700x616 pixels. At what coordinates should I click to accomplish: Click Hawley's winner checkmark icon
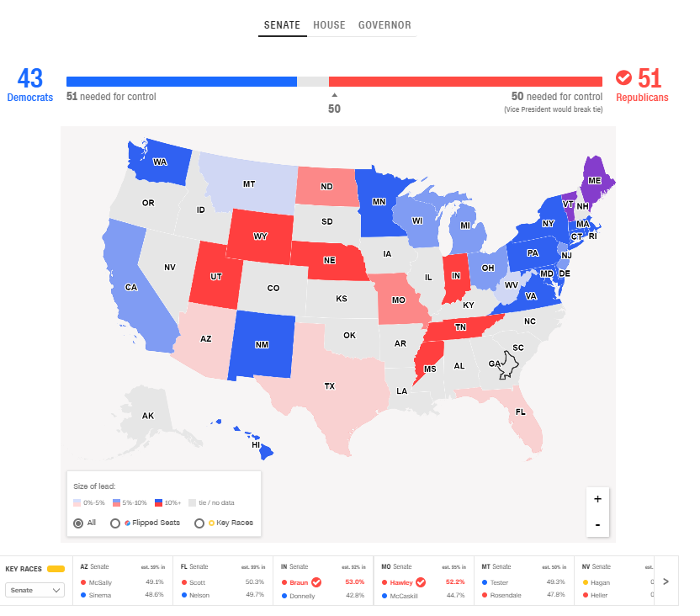pos(421,581)
